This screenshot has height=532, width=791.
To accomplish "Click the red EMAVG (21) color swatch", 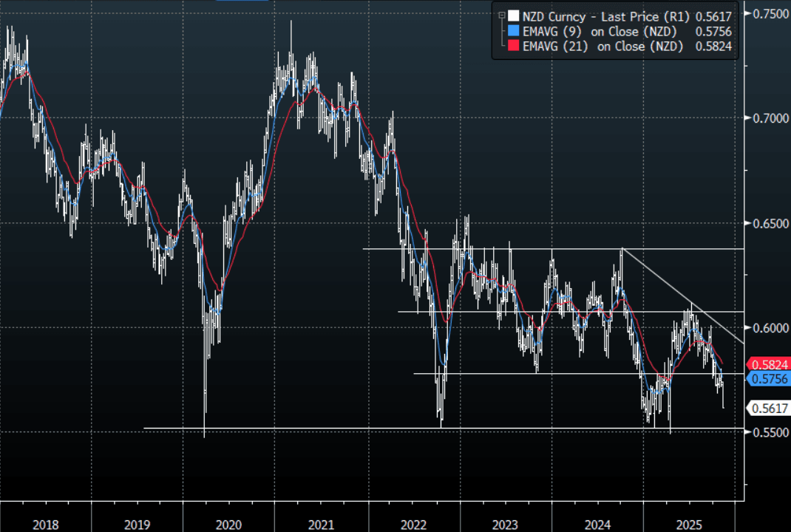I will click(513, 46).
